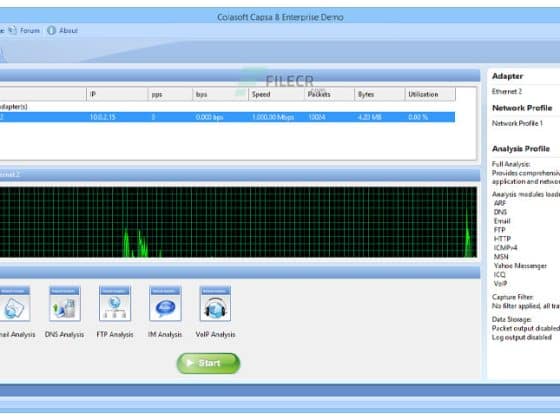Click the DNS Analysis label

point(65,335)
